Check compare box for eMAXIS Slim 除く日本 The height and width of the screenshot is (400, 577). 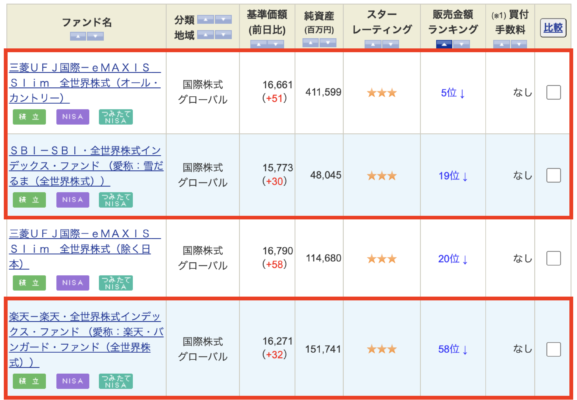[553, 258]
